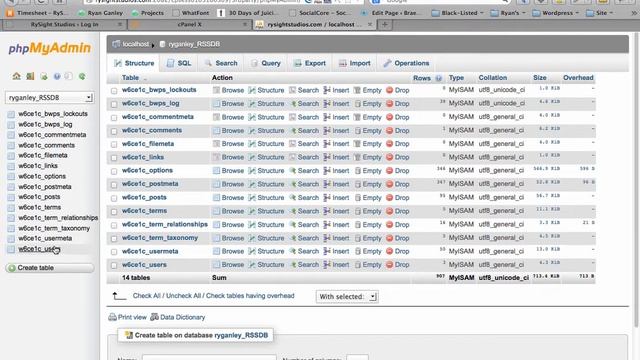Viewport: 640px width, 360px height.
Task: Click Browse icon for w6ce1c_usermeta row
Action: 216,251
